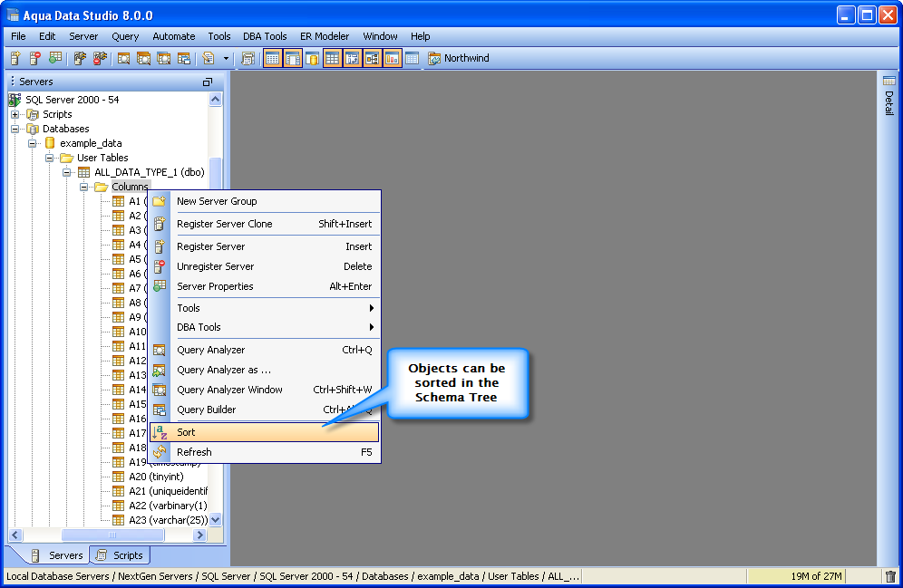Select Server Properties in the context menu
Screen dimensions: 903x588
(265, 286)
